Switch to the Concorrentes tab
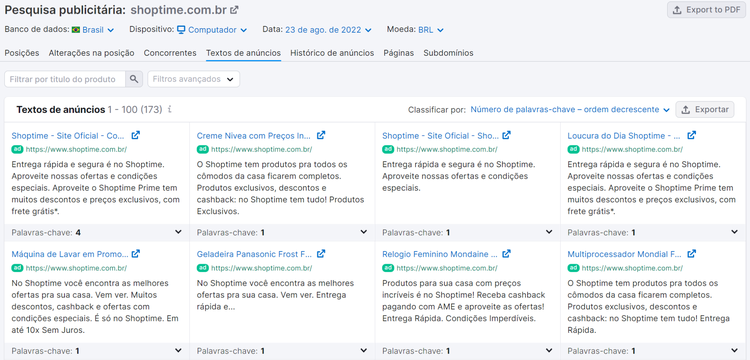Screen dimensions: 750x360 (170, 53)
